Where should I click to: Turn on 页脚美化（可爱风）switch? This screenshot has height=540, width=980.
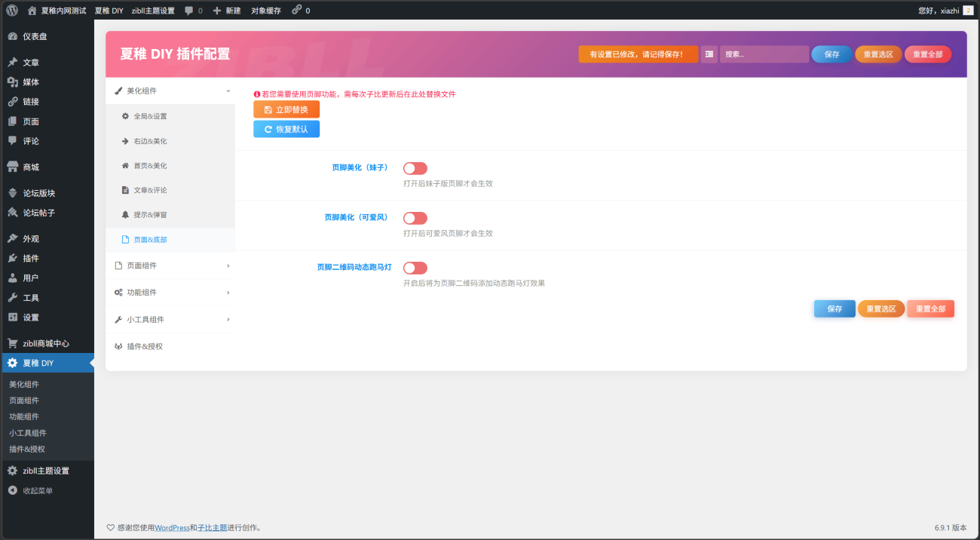415,218
